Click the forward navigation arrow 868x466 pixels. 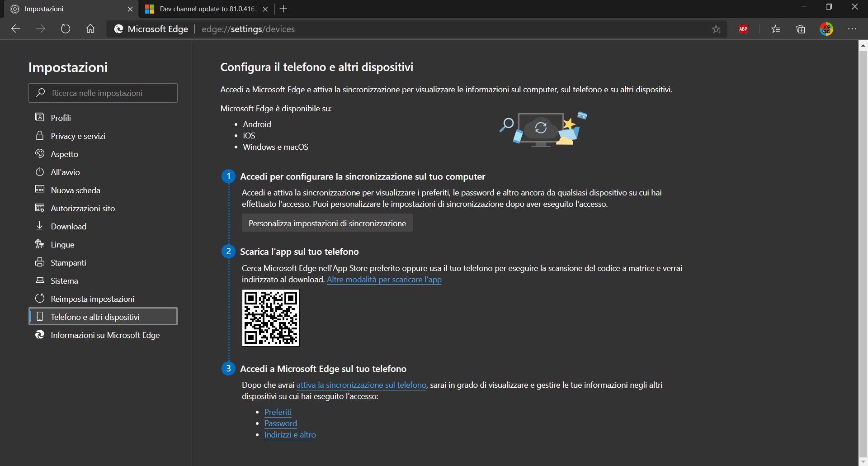(41, 29)
